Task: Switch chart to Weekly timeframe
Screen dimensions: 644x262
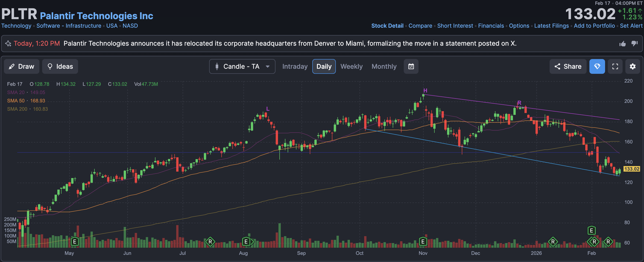Action: pos(351,66)
